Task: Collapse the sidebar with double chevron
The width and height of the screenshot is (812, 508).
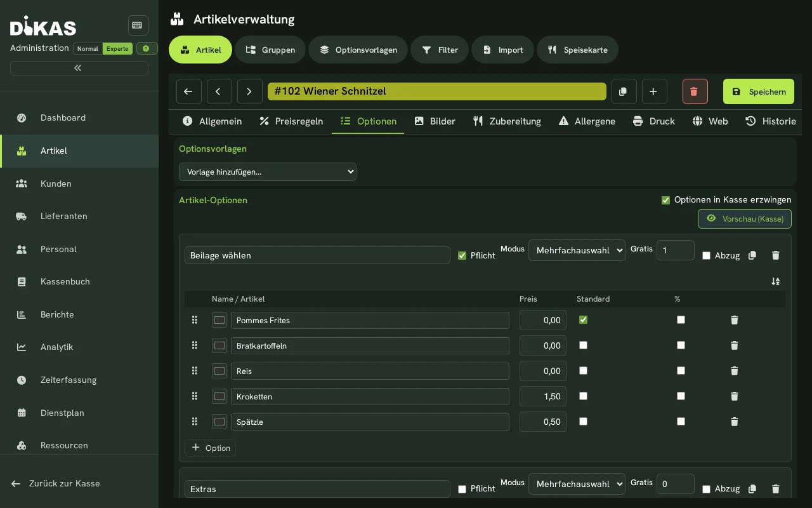Action: coord(79,68)
